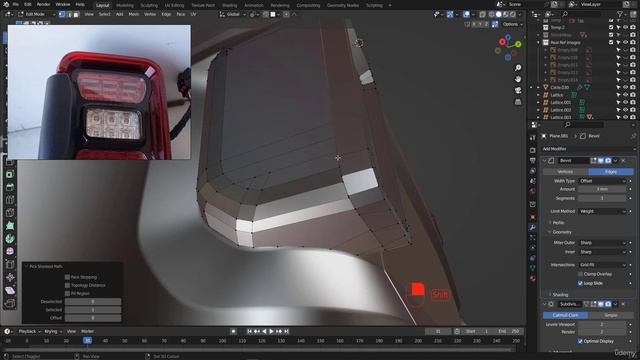Switch to the UV Editing workspace tab

point(174,5)
